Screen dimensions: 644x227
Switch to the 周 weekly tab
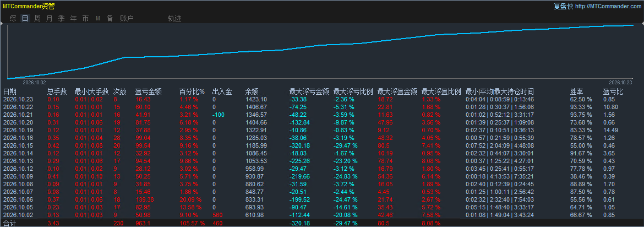pyautogui.click(x=37, y=18)
